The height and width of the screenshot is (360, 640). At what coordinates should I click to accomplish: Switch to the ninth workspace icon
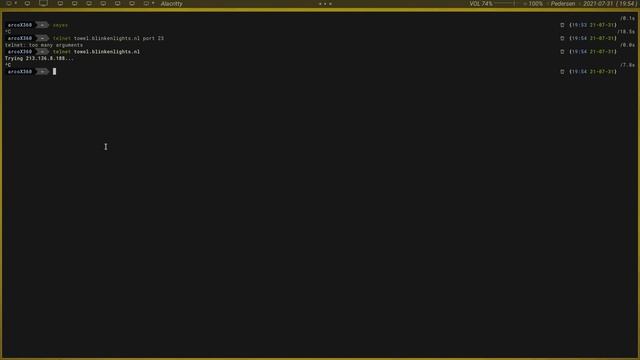132,3
